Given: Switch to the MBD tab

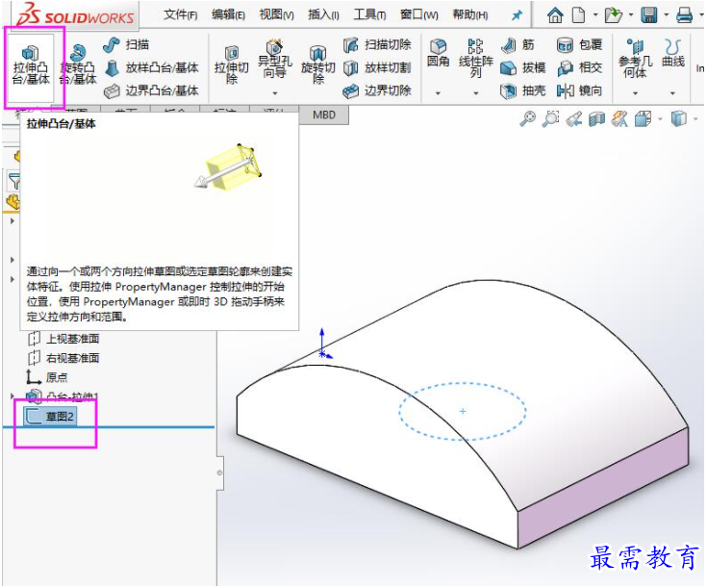Looking at the screenshot, I should click(x=324, y=115).
